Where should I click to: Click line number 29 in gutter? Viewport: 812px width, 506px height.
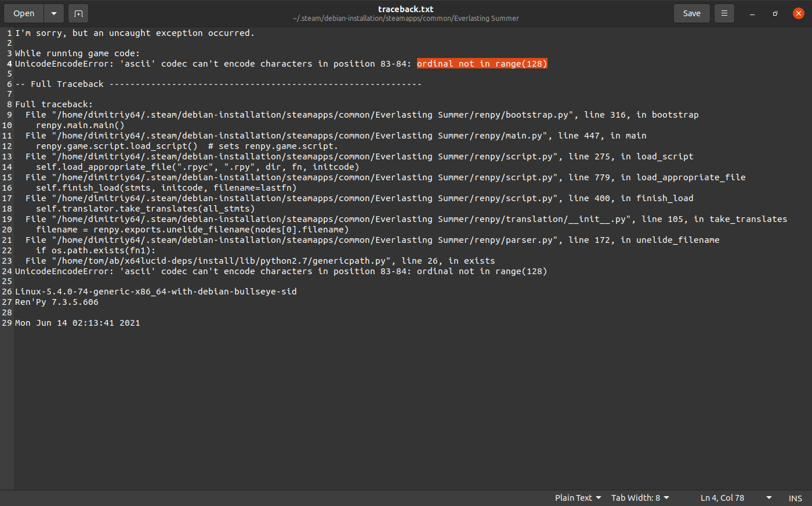point(7,323)
